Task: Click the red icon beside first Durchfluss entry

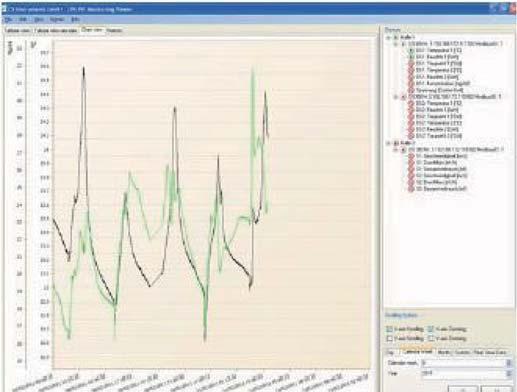Action: [411, 163]
